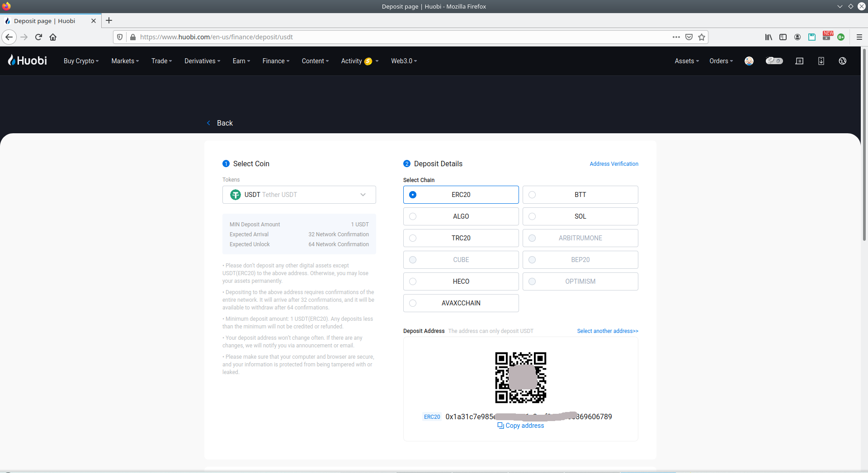Select the TRC20 chain
Viewport: 868px width, 473px height.
pos(461,238)
